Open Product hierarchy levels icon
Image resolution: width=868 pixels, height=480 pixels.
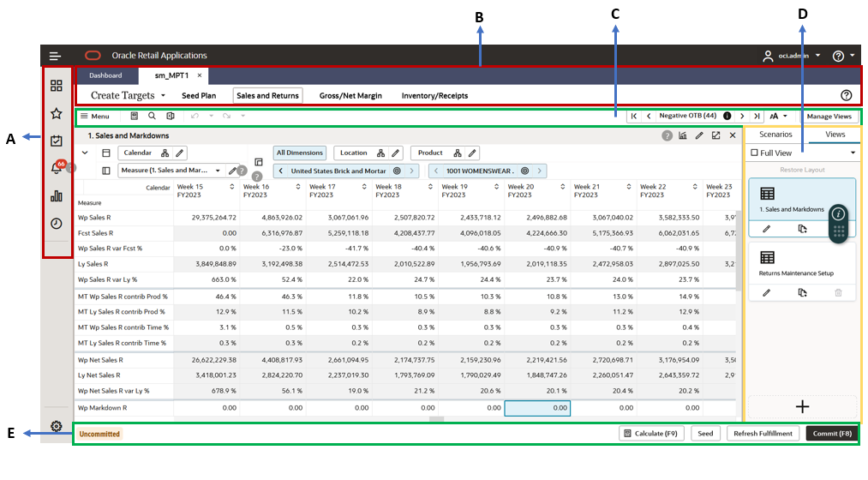458,153
